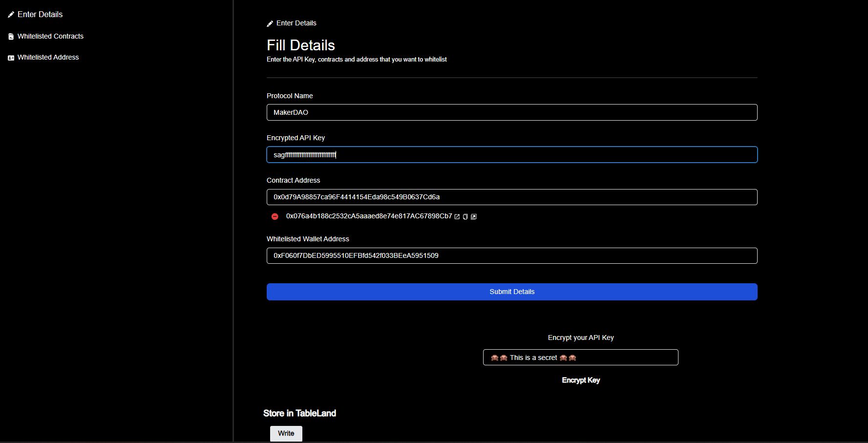
Task: Click the Encrypted API Key label
Action: (x=296, y=138)
